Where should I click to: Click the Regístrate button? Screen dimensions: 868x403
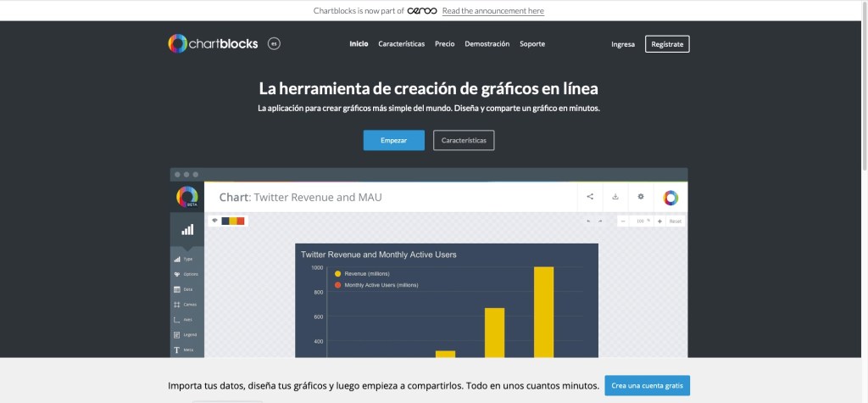coord(667,44)
